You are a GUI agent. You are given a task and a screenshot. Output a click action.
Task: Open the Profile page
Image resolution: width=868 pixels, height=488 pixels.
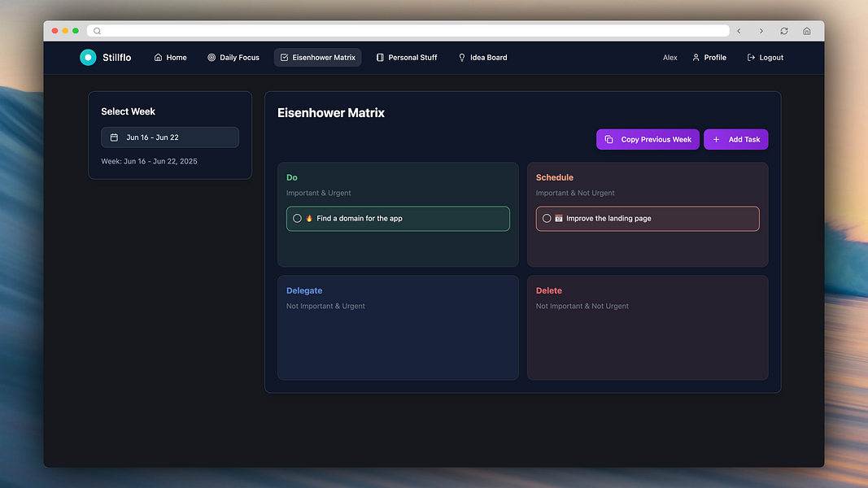pyautogui.click(x=709, y=58)
